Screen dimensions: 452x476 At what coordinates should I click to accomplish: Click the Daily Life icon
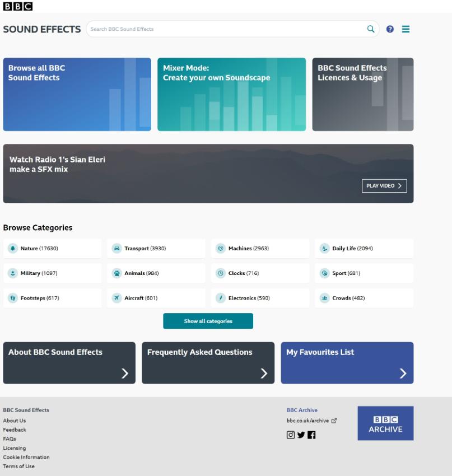(x=324, y=248)
